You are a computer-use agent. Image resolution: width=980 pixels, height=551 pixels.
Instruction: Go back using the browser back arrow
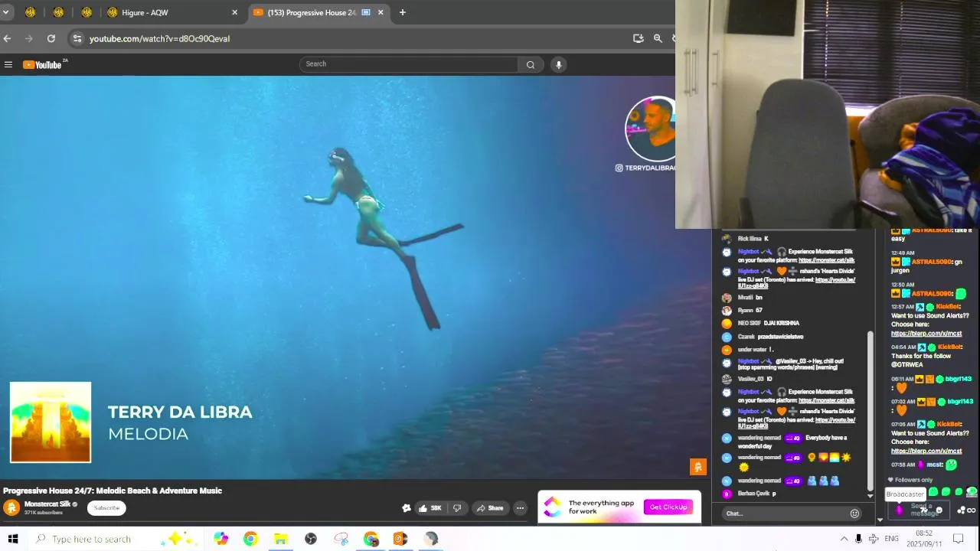[7, 38]
